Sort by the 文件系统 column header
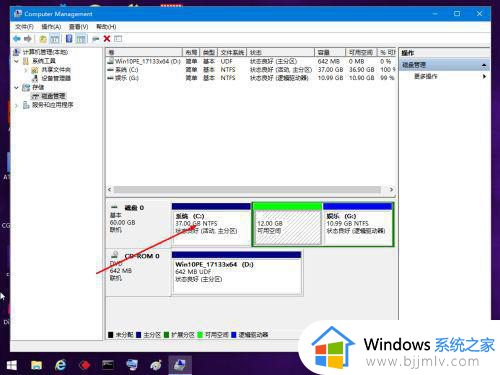 [232, 52]
